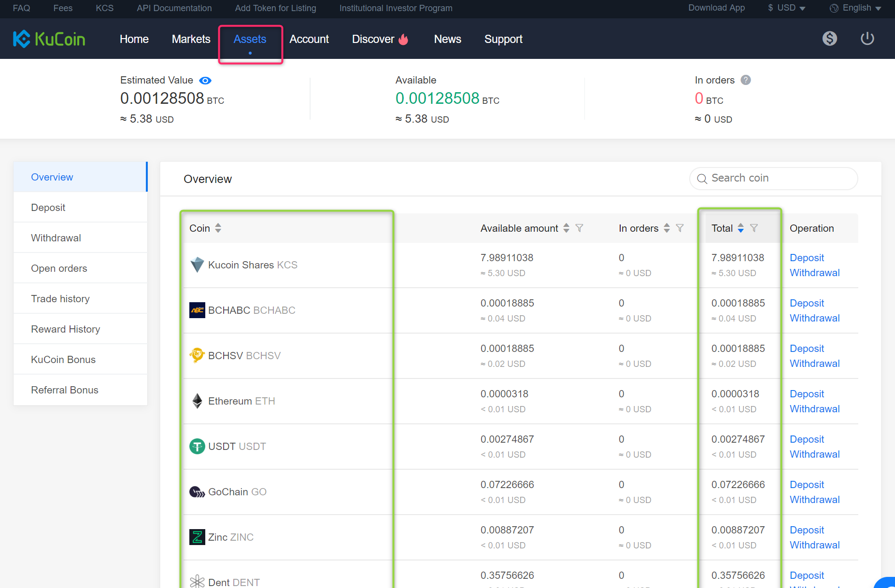Click Withdrawal for GoChain
This screenshot has height=588, width=895.
point(815,500)
